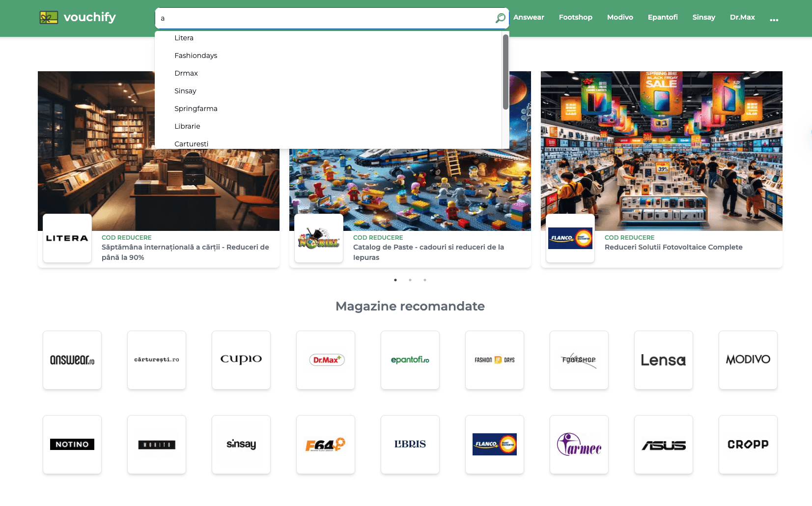Open the bookstore banner image
Image resolution: width=812 pixels, height=506 pixels.
pos(159,189)
